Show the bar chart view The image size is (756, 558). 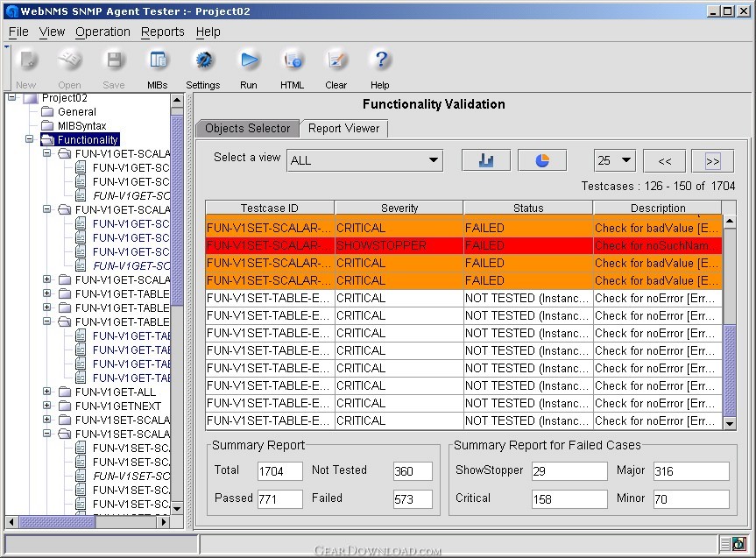[x=486, y=160]
